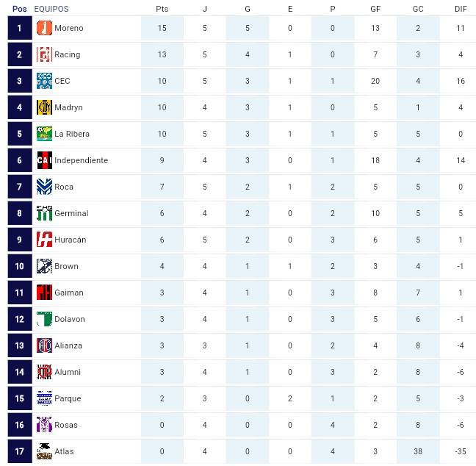Open the Dolavon team name link

pos(70,319)
